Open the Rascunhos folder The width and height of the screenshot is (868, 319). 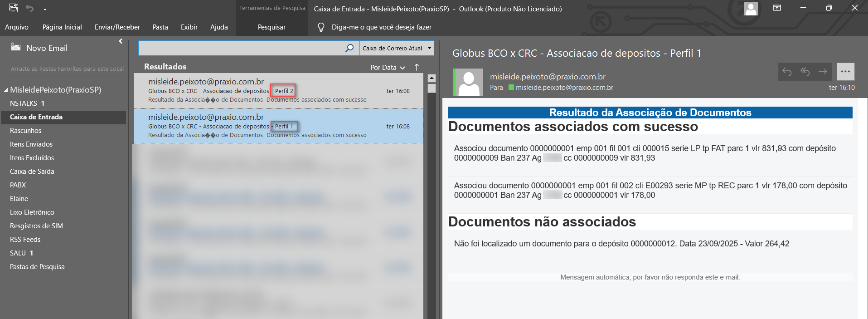63,131
